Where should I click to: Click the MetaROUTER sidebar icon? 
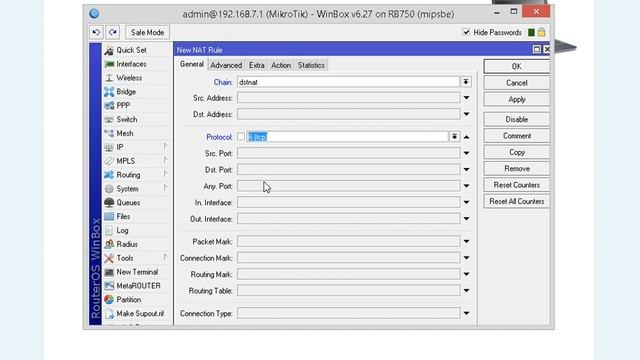click(x=109, y=286)
